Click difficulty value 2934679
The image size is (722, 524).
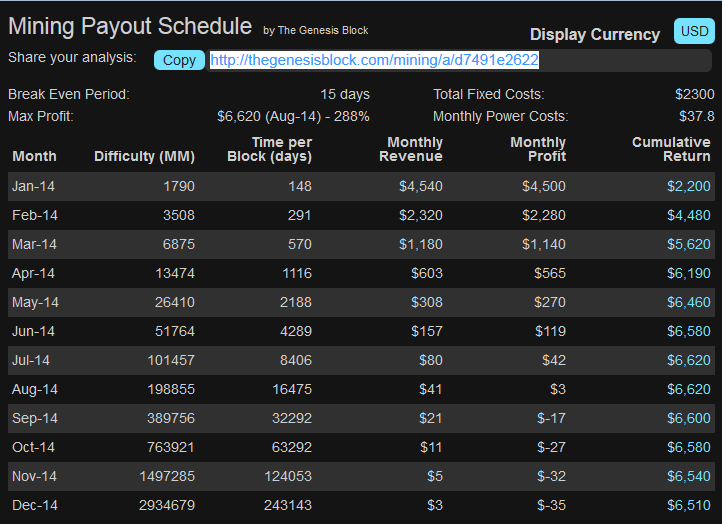tap(167, 505)
